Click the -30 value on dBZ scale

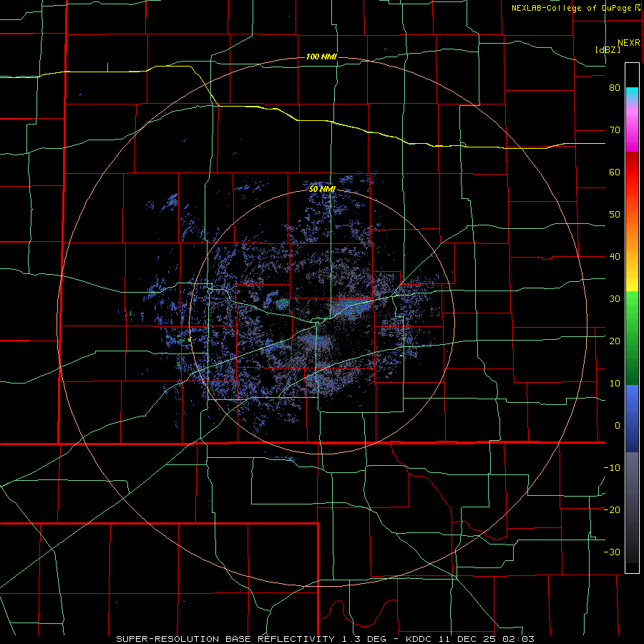point(612,552)
